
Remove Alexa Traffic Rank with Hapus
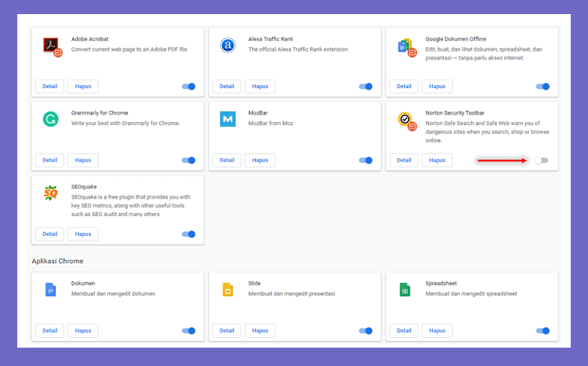(260, 86)
